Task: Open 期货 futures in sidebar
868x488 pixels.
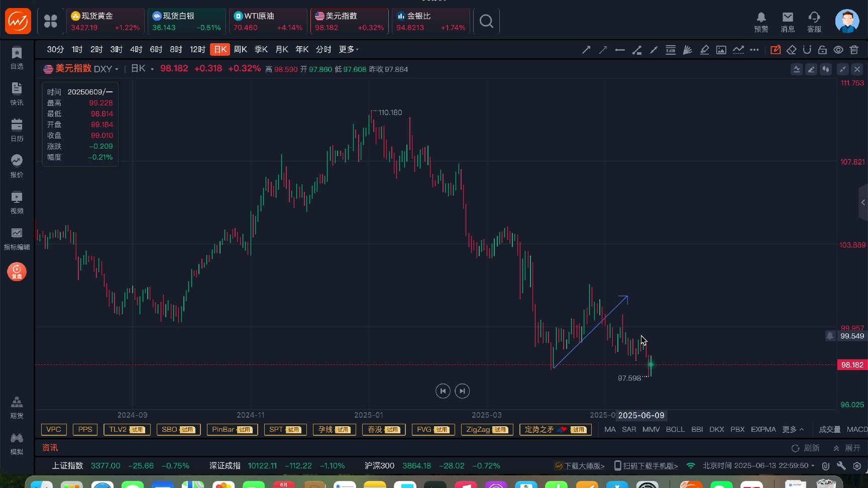Action: click(17, 408)
